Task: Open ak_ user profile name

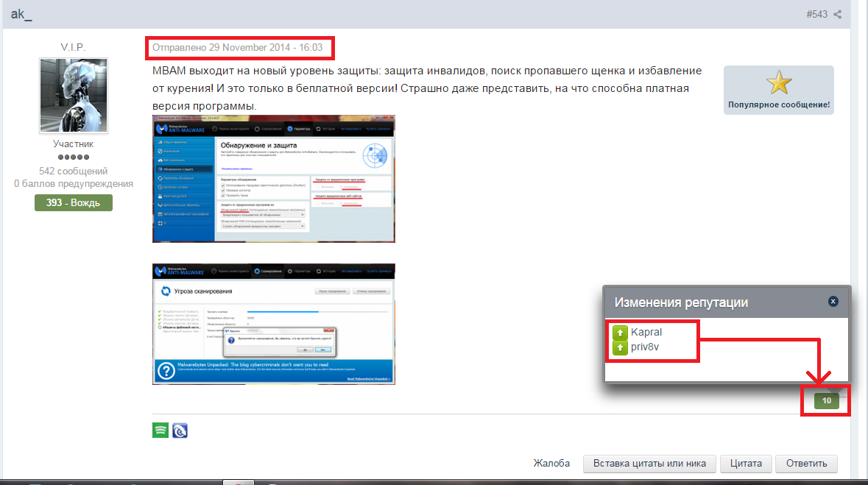Action: pos(21,13)
